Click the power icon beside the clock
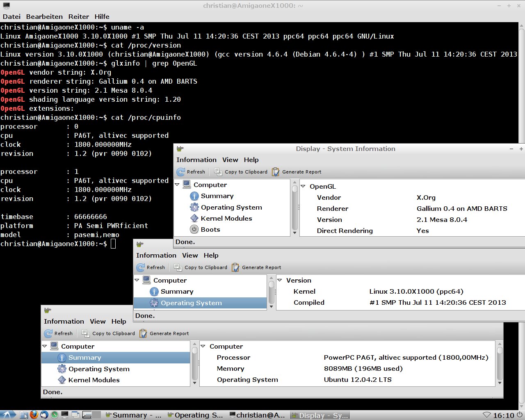The height and width of the screenshot is (420, 525). click(x=520, y=415)
